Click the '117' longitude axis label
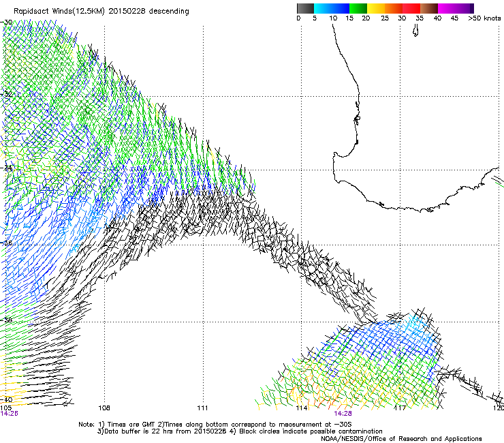This screenshot has height=443, width=504. pyautogui.click(x=400, y=408)
